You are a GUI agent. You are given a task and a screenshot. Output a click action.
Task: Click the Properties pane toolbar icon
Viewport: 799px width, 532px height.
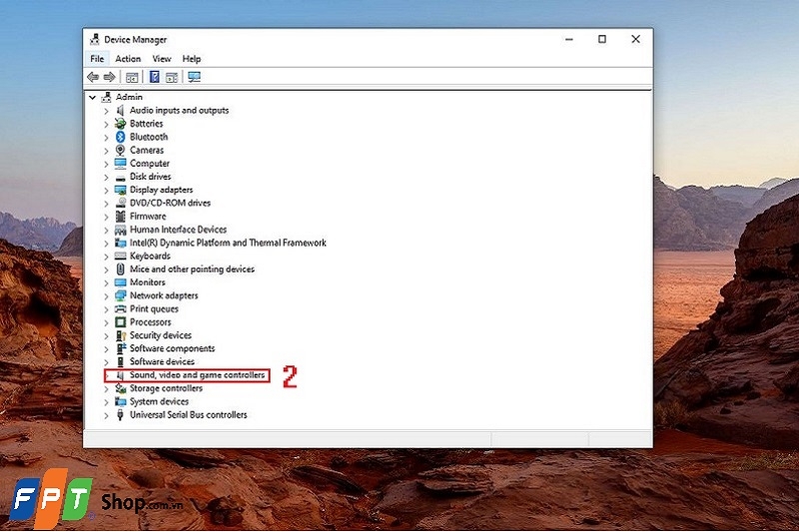click(x=172, y=78)
